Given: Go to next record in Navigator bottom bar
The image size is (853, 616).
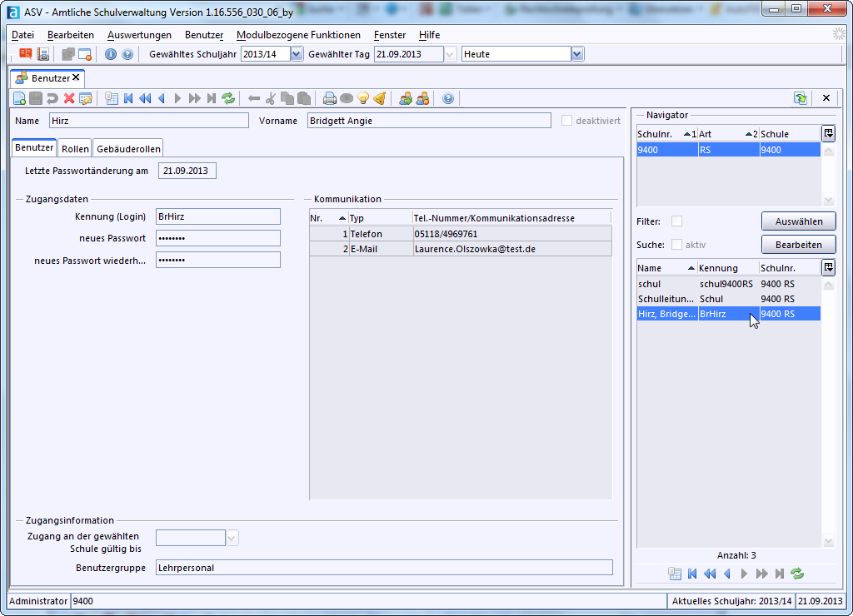Looking at the screenshot, I should (744, 573).
